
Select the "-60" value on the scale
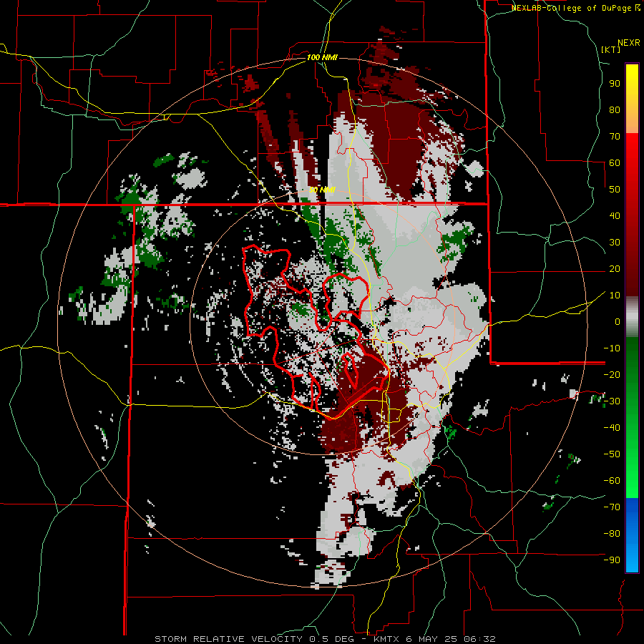point(612,481)
